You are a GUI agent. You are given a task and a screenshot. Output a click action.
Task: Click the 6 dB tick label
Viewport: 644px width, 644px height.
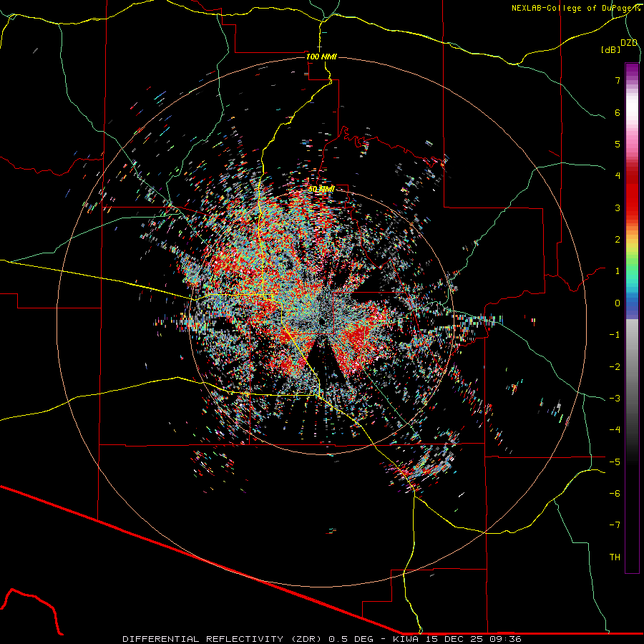pyautogui.click(x=618, y=112)
